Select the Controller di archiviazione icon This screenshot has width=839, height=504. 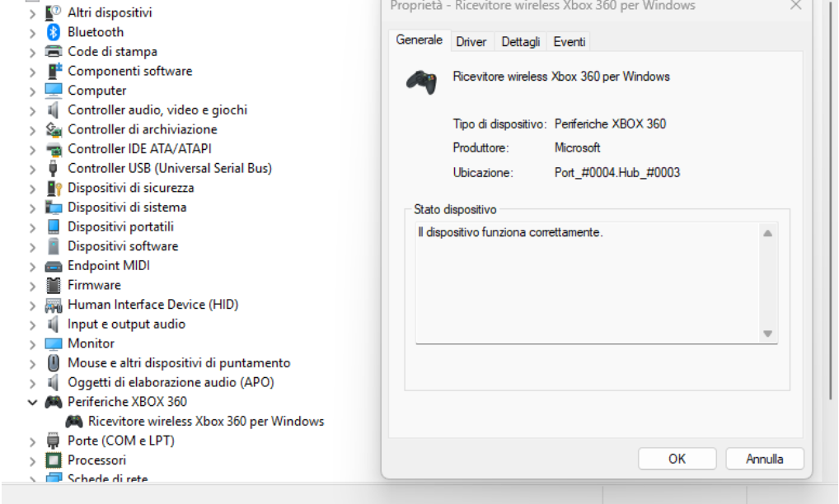coord(54,129)
